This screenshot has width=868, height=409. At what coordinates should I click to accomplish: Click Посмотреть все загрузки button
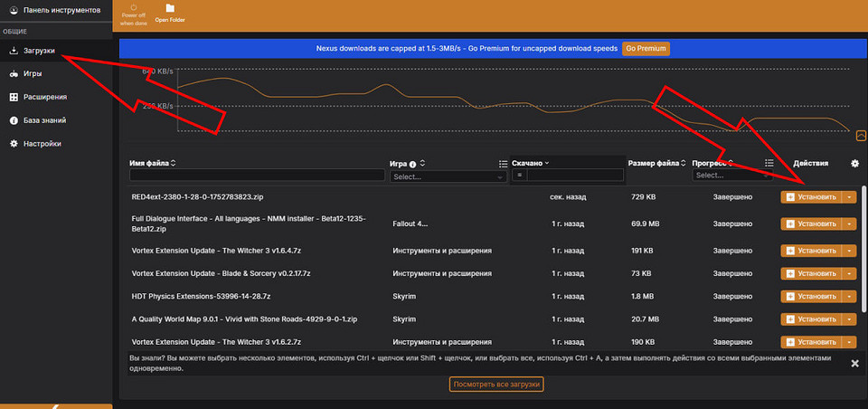pos(496,385)
